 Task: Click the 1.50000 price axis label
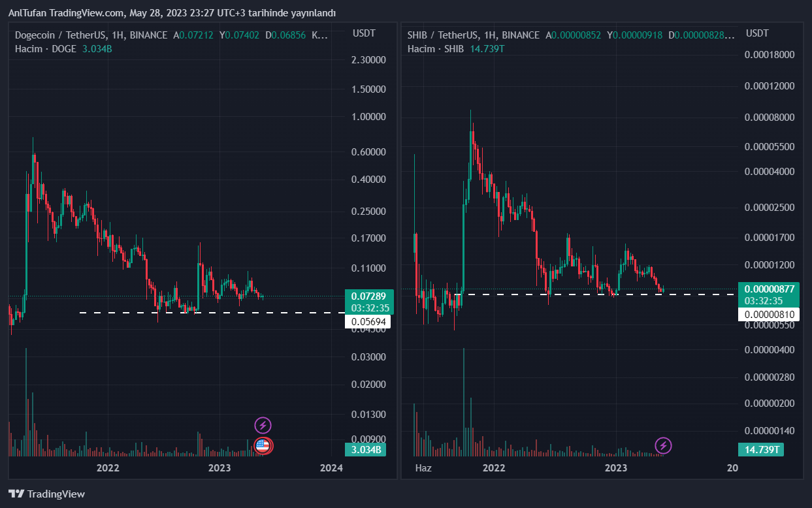coord(369,89)
